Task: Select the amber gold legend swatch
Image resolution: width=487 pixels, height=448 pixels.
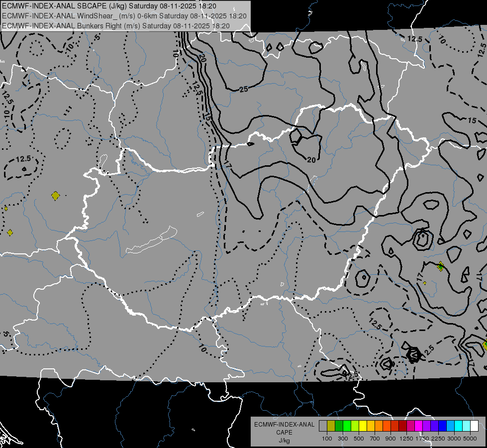Action: pyautogui.click(x=371, y=426)
